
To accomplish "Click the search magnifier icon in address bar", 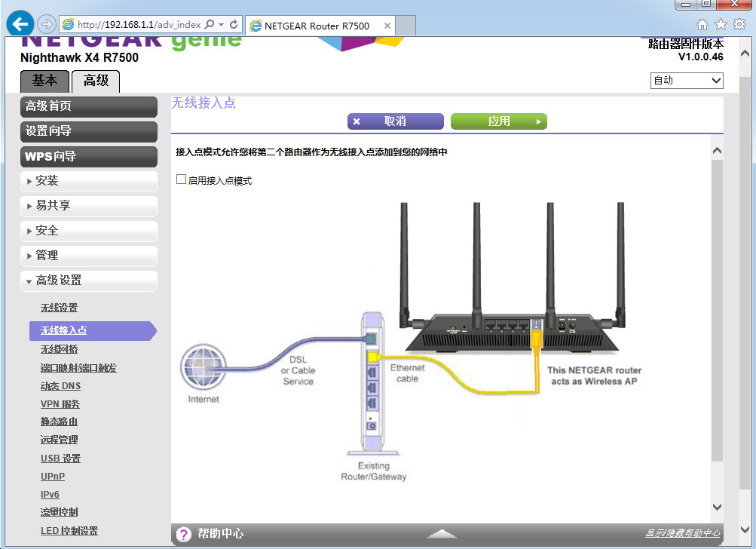I will click(210, 25).
